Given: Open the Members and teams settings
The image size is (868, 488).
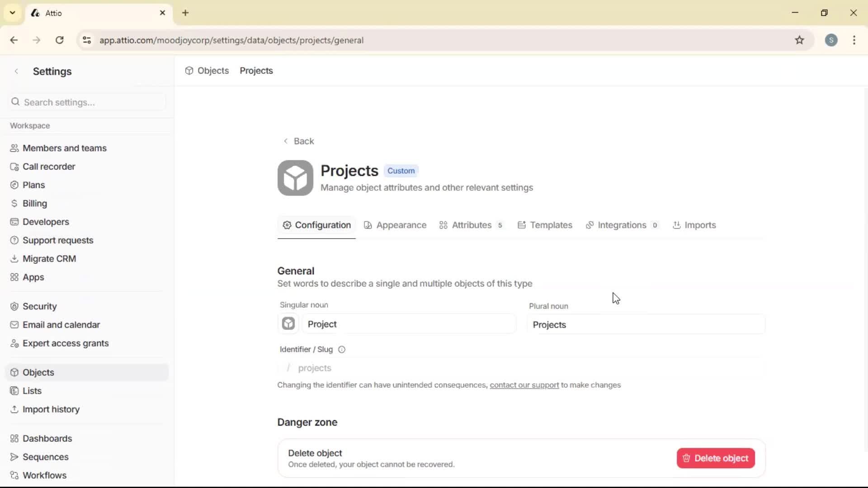Looking at the screenshot, I should pyautogui.click(x=65, y=148).
